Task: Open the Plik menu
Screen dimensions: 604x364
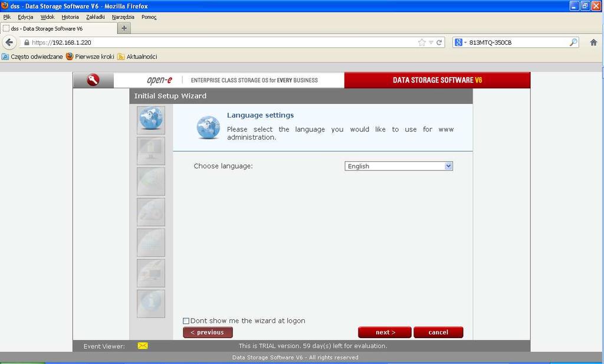Action: [x=7, y=17]
